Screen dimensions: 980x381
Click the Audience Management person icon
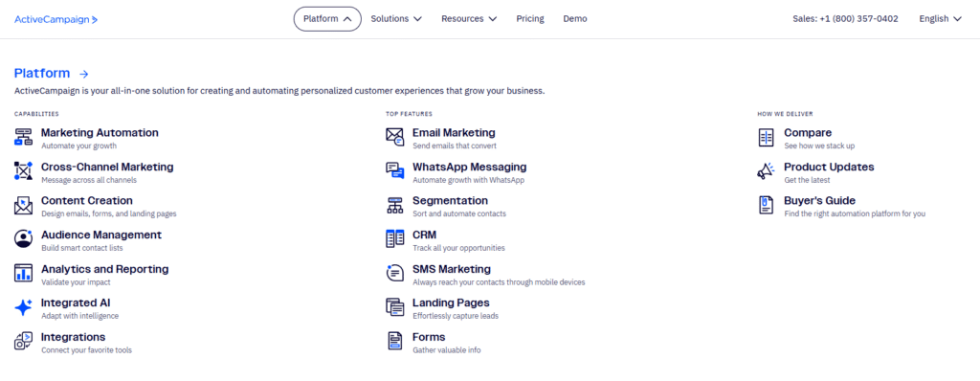tap(23, 239)
